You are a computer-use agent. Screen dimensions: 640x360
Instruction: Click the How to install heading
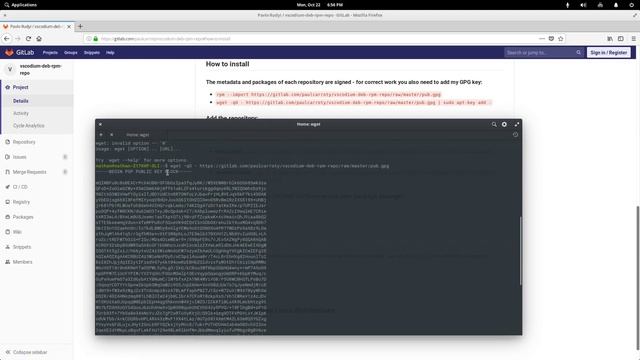tap(227, 64)
